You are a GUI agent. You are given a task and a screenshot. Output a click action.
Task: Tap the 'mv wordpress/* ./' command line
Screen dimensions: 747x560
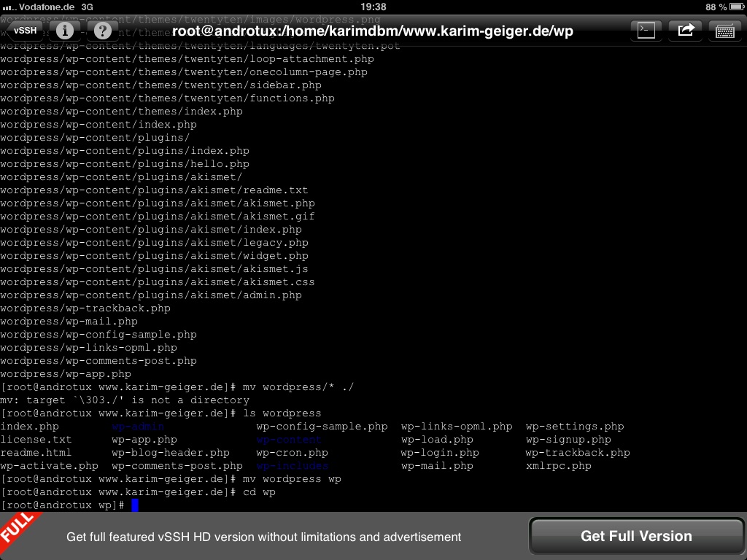point(177,387)
